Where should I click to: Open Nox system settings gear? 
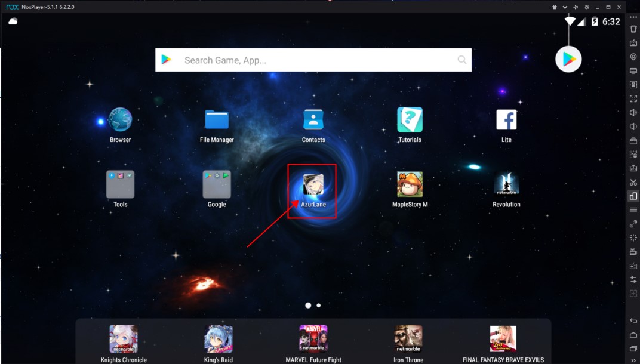click(587, 7)
